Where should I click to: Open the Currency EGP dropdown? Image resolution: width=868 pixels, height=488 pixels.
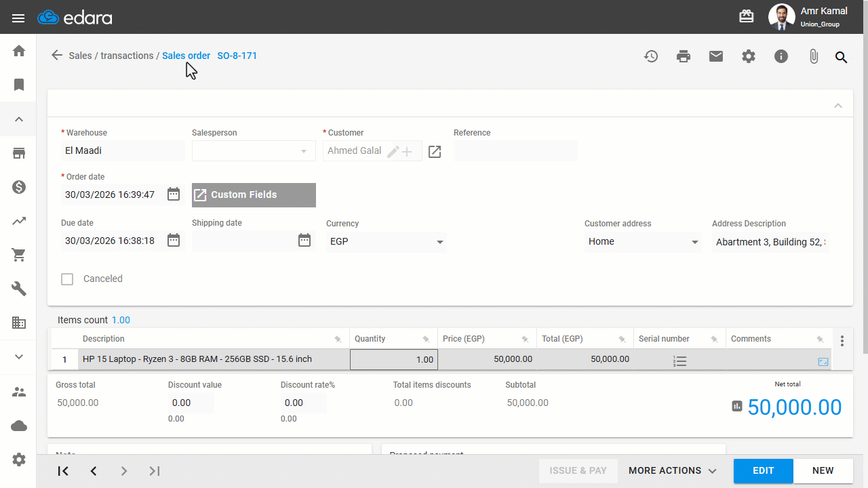tap(386, 242)
